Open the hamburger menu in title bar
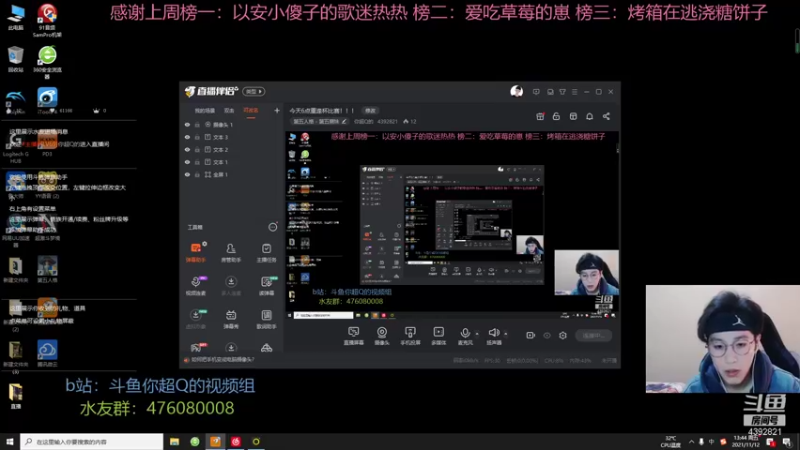The height and width of the screenshot is (450, 800). point(574,92)
